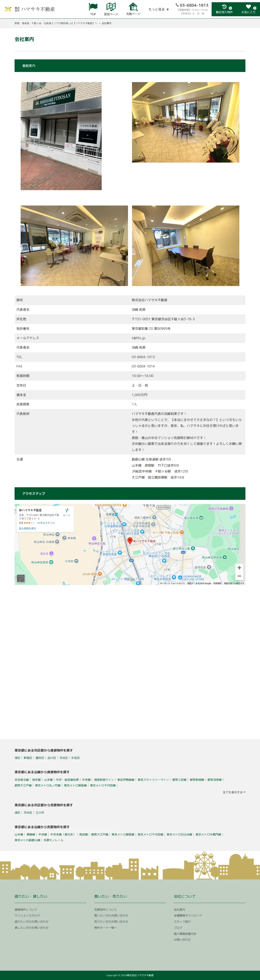Viewport: 260px width, 980px height.
Task: Open the 墨田区 rental area link
Action: [39, 758]
